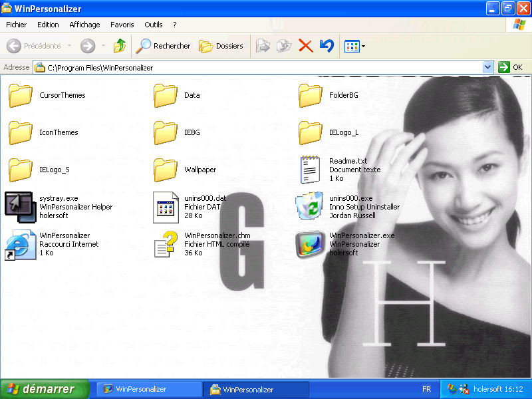Select the Wallpaper folder name
The width and height of the screenshot is (532, 399).
click(200, 170)
